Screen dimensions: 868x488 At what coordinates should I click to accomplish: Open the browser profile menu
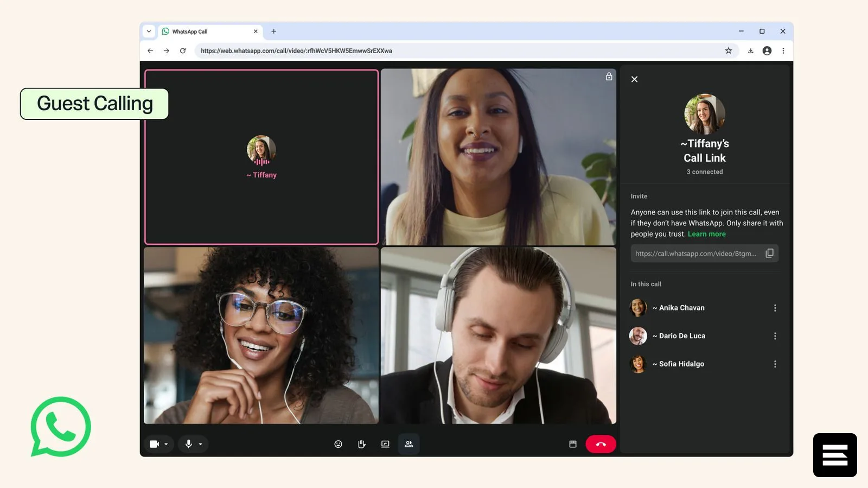[767, 50]
